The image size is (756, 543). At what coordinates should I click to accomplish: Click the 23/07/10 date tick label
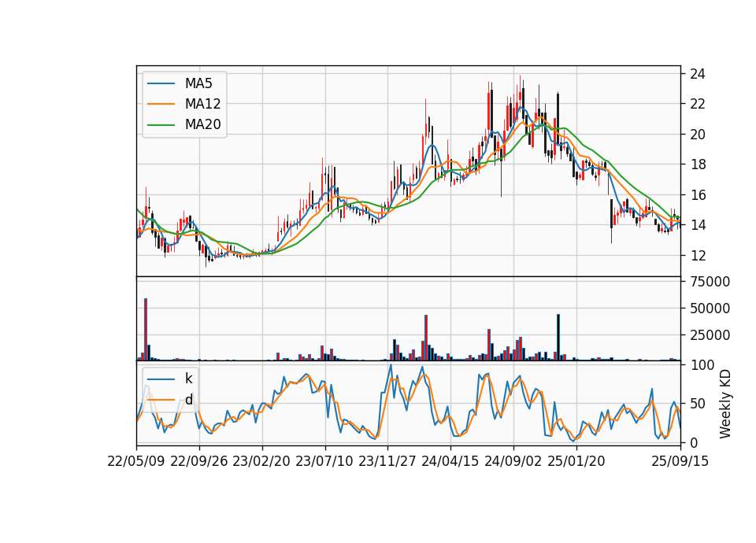tap(324, 461)
